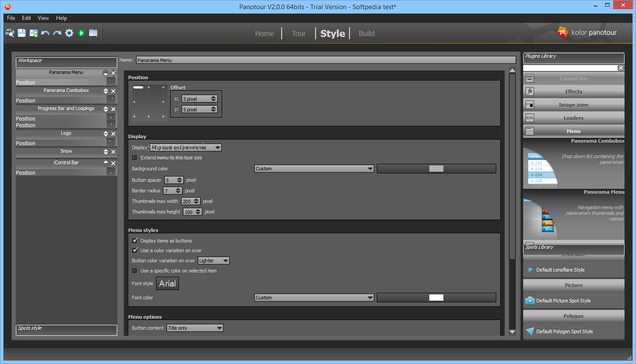
Task: Open the Button content Title only dropdown
Action: coord(195,328)
